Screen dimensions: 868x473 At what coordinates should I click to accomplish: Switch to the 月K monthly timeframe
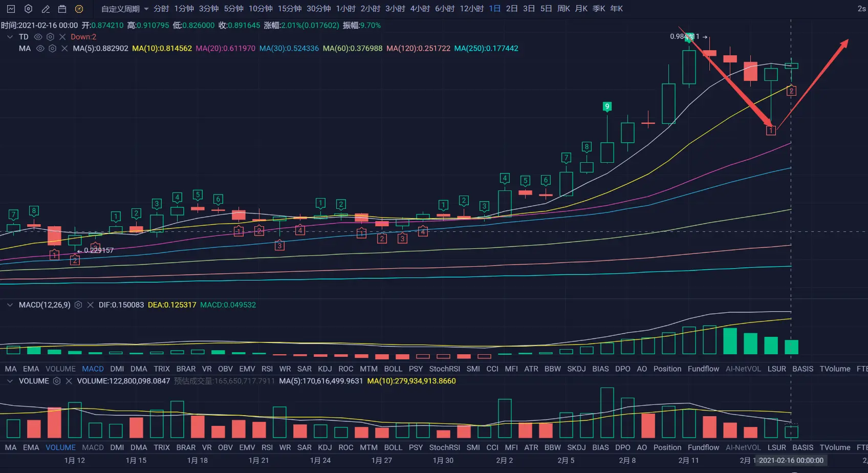(581, 9)
